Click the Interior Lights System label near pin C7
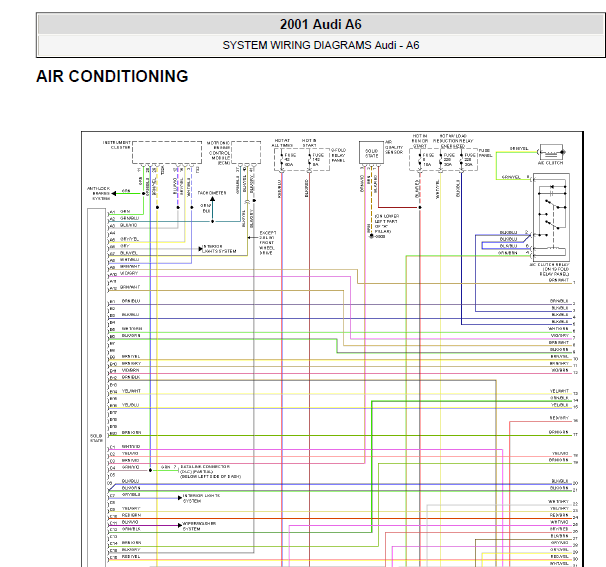The image size is (606, 567). [x=201, y=498]
